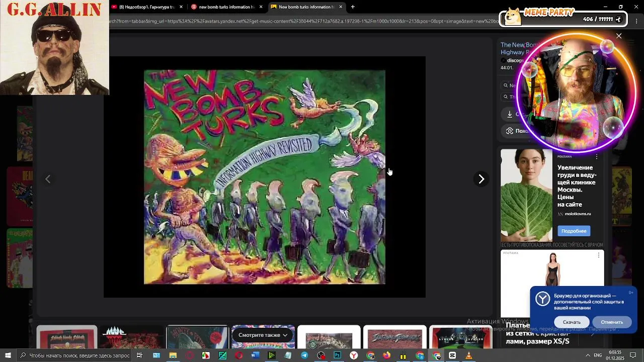Open the red and green thumbnail at strip end
The height and width of the screenshot is (362, 644).
coord(460,337)
